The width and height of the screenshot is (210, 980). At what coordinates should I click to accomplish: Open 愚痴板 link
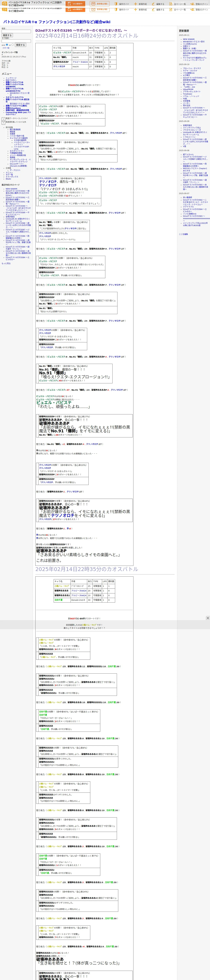click(x=13, y=157)
